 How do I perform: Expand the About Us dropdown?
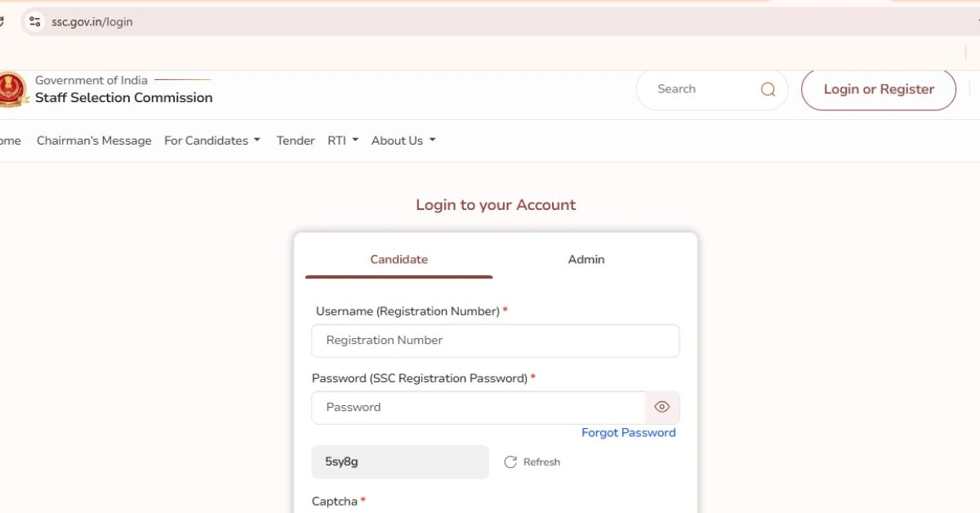[x=403, y=141]
